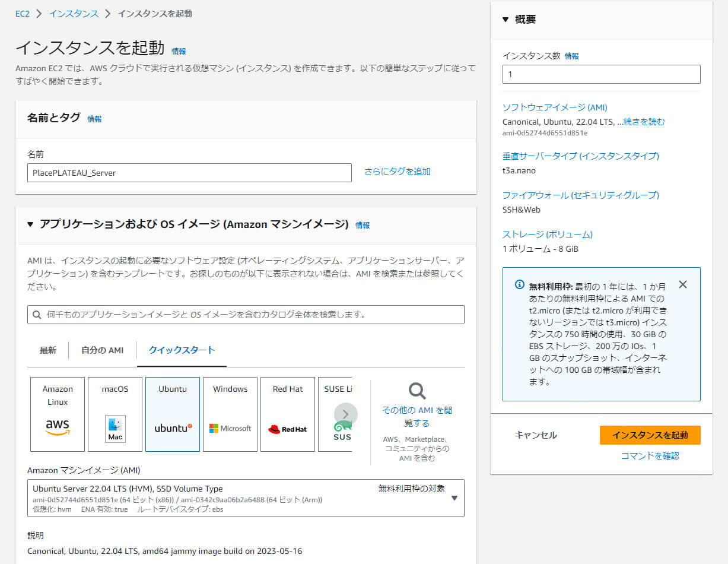Click the 無料利用枠の対象 label
The image size is (728, 564).
[412, 489]
